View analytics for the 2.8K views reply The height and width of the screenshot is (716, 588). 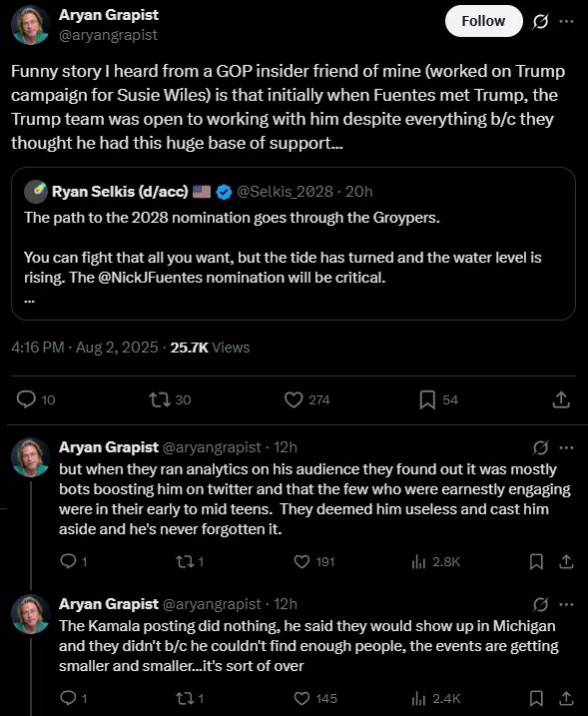click(x=435, y=561)
